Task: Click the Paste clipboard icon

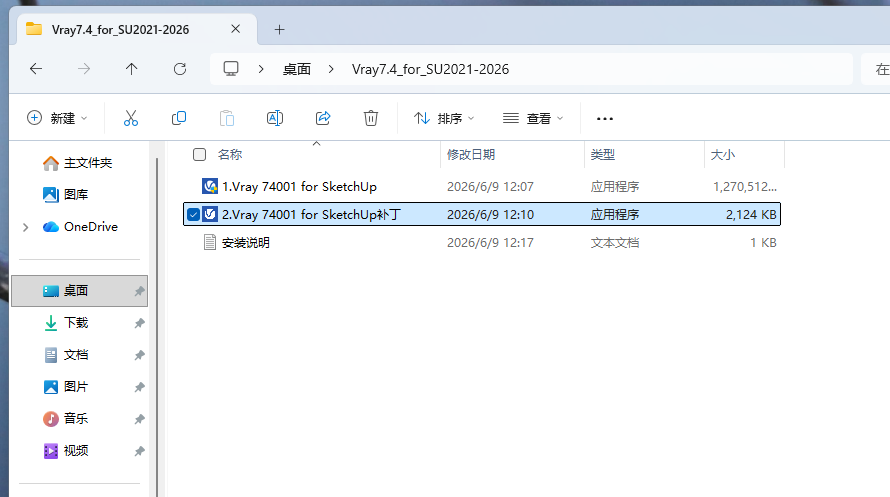Action: coord(227,118)
